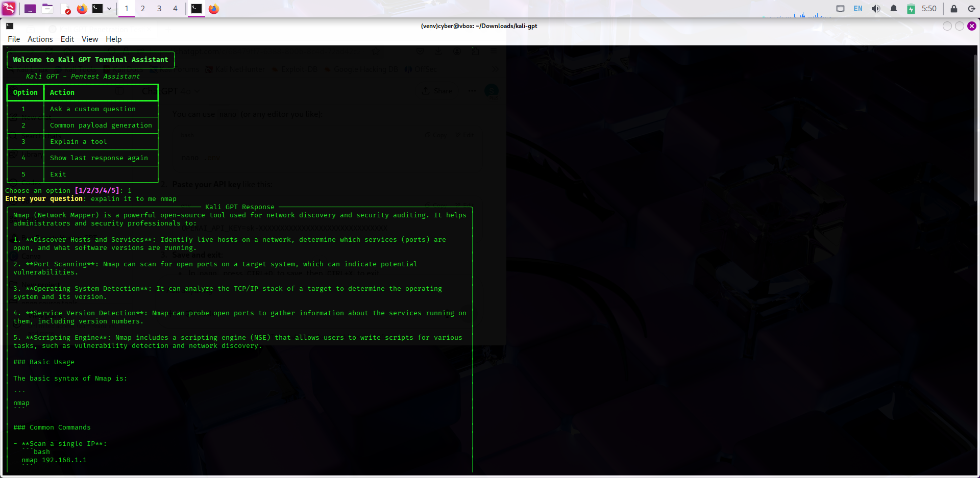Open the file manager from the panel
The image size is (980, 478).
[47, 8]
